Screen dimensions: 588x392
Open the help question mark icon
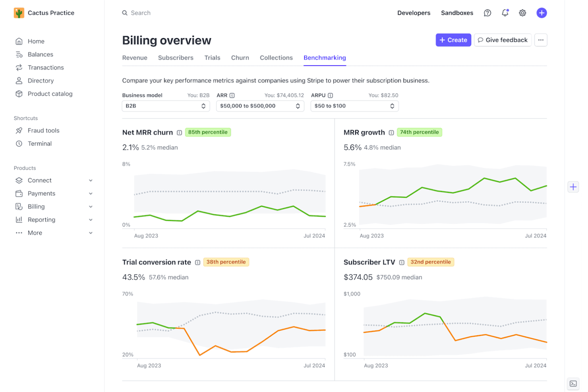pos(487,13)
